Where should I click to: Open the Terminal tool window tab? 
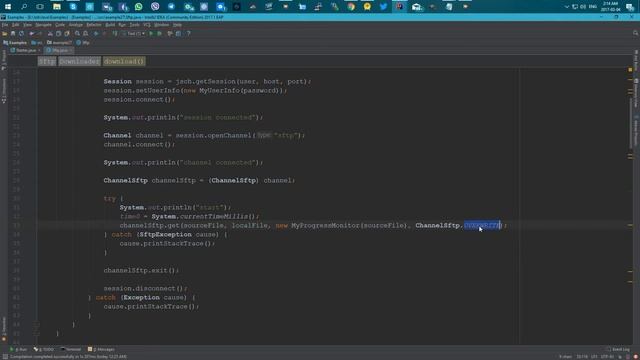[71, 349]
